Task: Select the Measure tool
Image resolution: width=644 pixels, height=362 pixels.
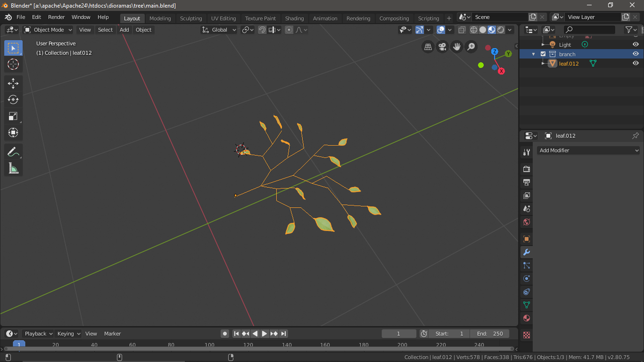Action: 13,167
